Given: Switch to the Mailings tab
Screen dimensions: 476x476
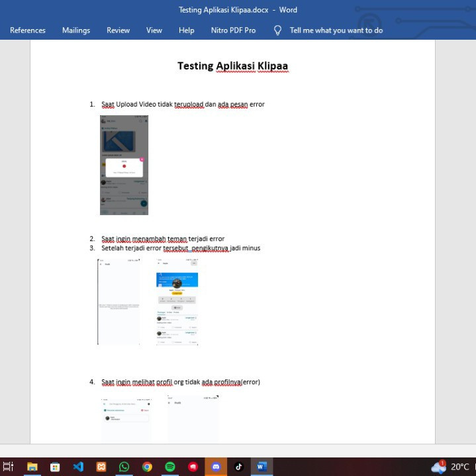Looking at the screenshot, I should tap(76, 30).
